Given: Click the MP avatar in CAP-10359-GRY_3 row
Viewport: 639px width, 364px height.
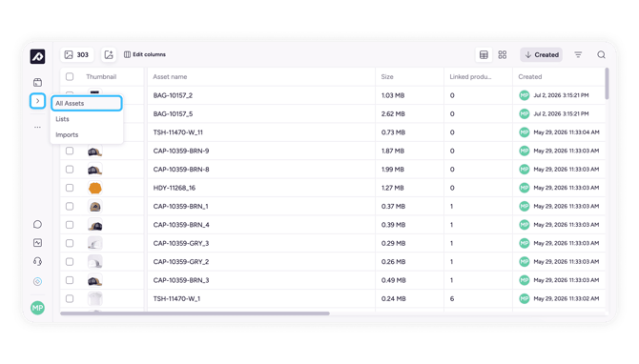Looking at the screenshot, I should tap(525, 243).
